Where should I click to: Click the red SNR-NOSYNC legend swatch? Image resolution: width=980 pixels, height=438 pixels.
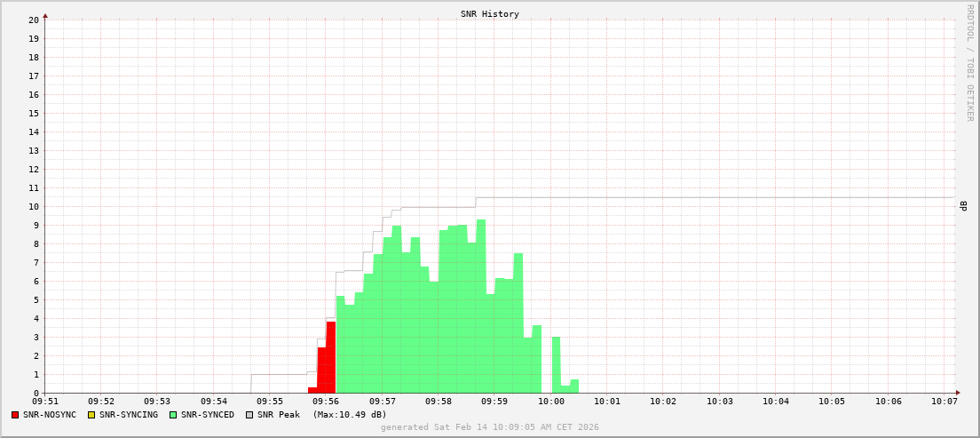15,415
